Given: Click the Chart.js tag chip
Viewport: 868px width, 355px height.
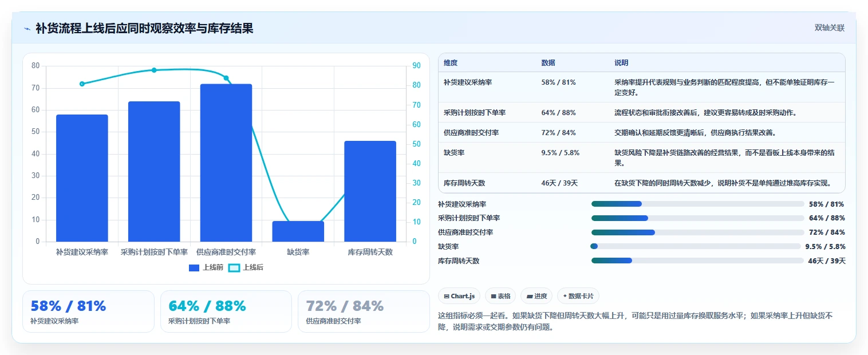Looking at the screenshot, I should pyautogui.click(x=459, y=296).
